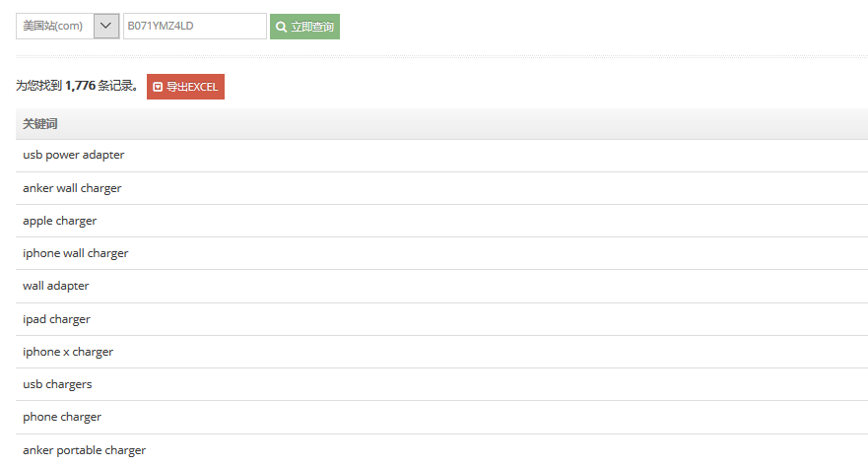Click the 为您找到 result summary text
The width and height of the screenshot is (868, 466).
[x=38, y=86]
